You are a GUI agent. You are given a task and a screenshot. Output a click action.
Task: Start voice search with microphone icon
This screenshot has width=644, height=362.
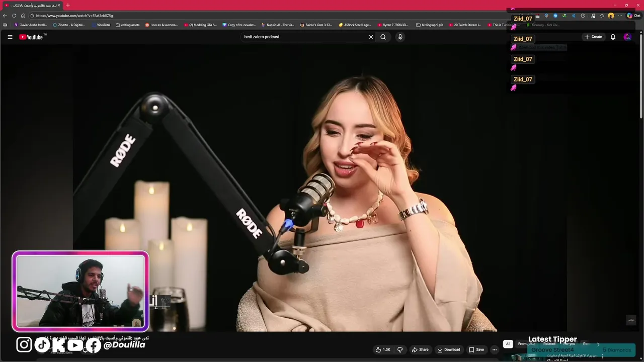coord(400,37)
